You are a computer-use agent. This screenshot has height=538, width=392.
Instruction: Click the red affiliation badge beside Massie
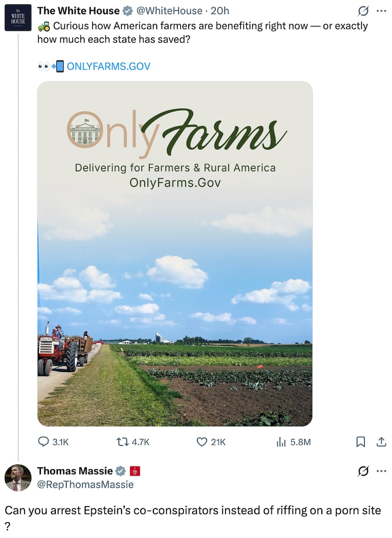[x=135, y=471]
